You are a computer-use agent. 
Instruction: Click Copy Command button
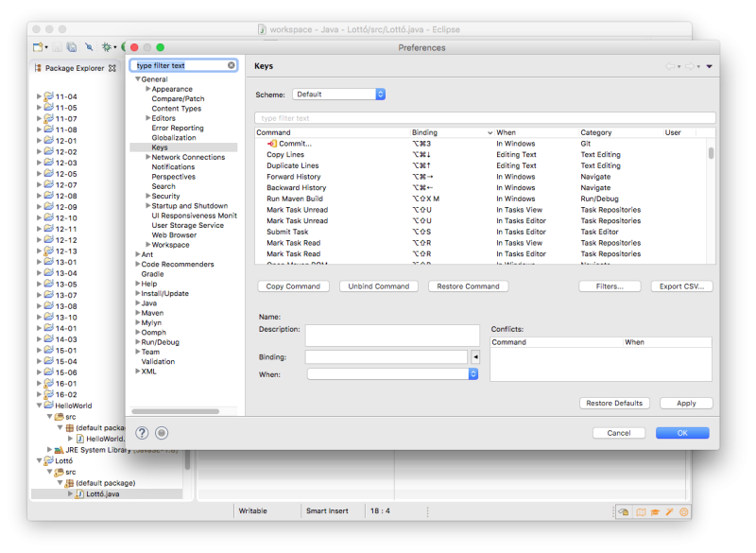[294, 286]
